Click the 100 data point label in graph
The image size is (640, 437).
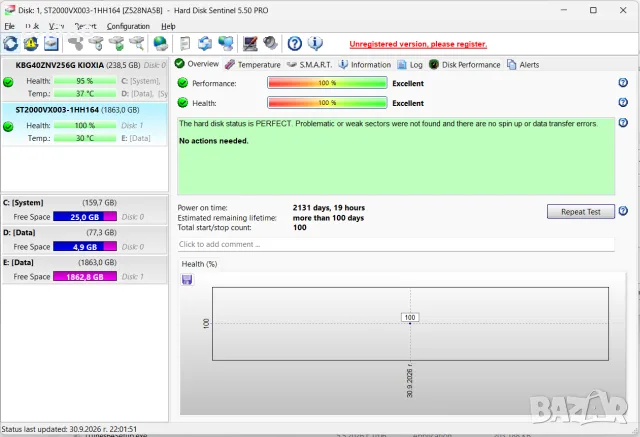coord(410,317)
